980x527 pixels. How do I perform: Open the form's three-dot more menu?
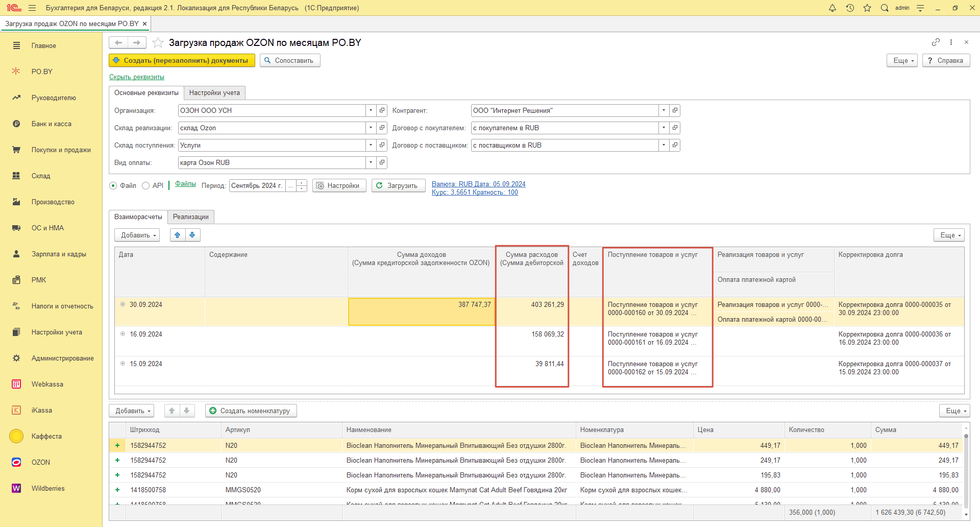tap(951, 42)
